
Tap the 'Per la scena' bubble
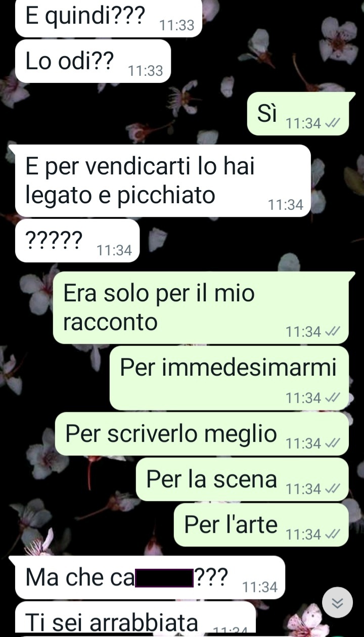pos(242,479)
